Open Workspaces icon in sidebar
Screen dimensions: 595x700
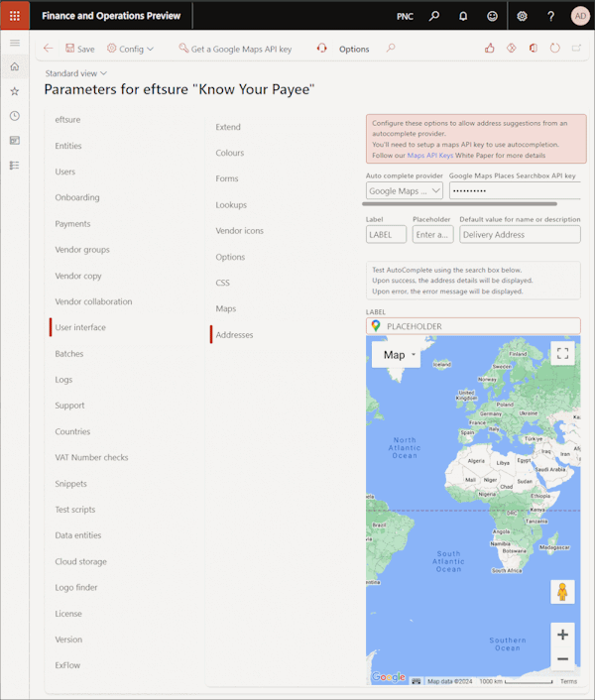(x=15, y=141)
